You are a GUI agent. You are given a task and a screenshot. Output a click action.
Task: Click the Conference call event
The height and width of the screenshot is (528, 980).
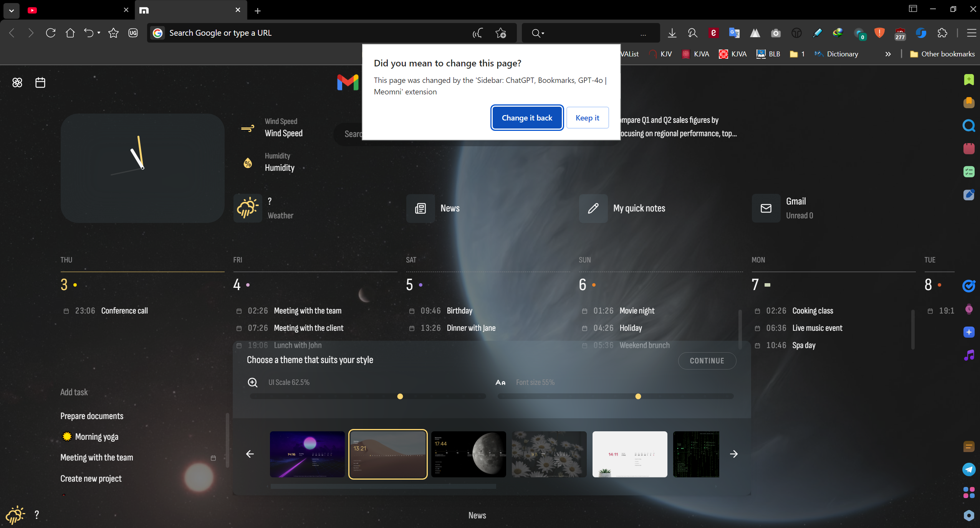pyautogui.click(x=124, y=311)
